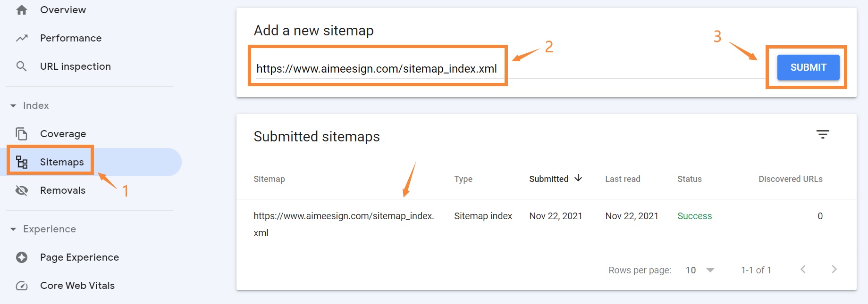
Task: Click the Coverage pages icon
Action: pos(22,134)
